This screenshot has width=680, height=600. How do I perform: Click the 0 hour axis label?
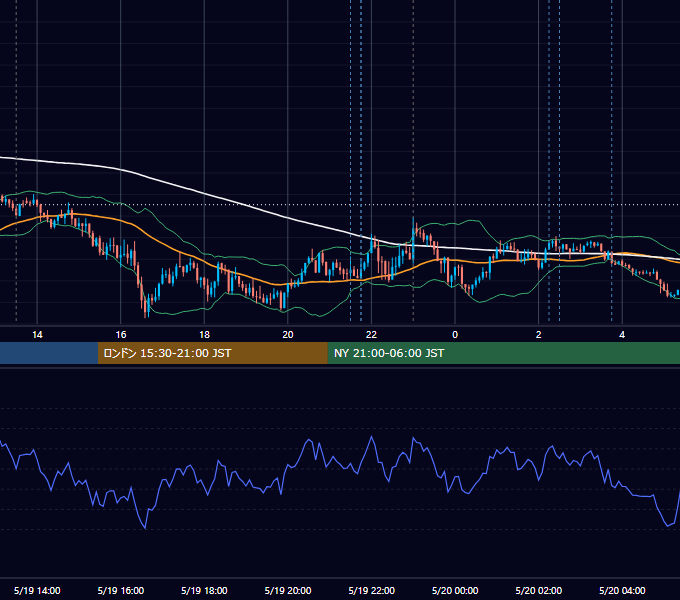pyautogui.click(x=455, y=335)
